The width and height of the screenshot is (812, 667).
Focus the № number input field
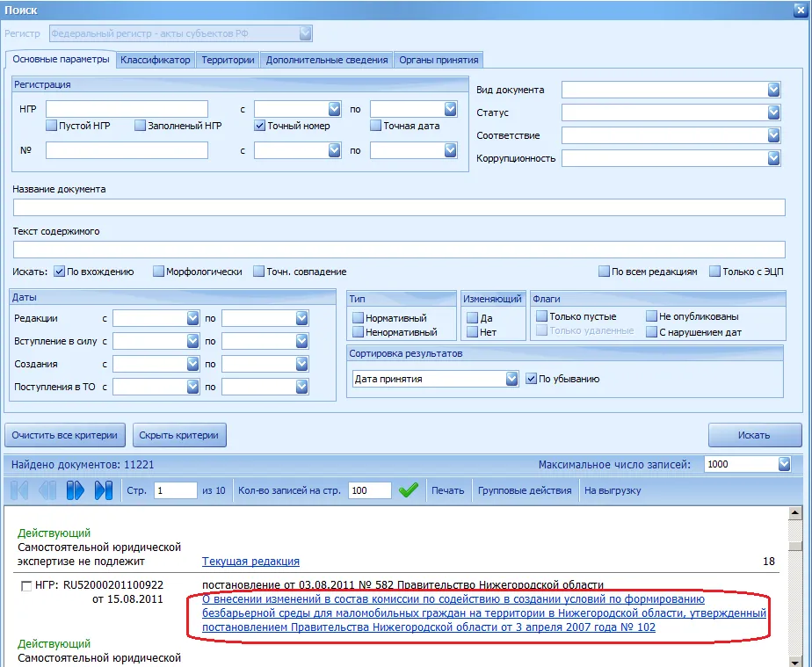(x=127, y=150)
